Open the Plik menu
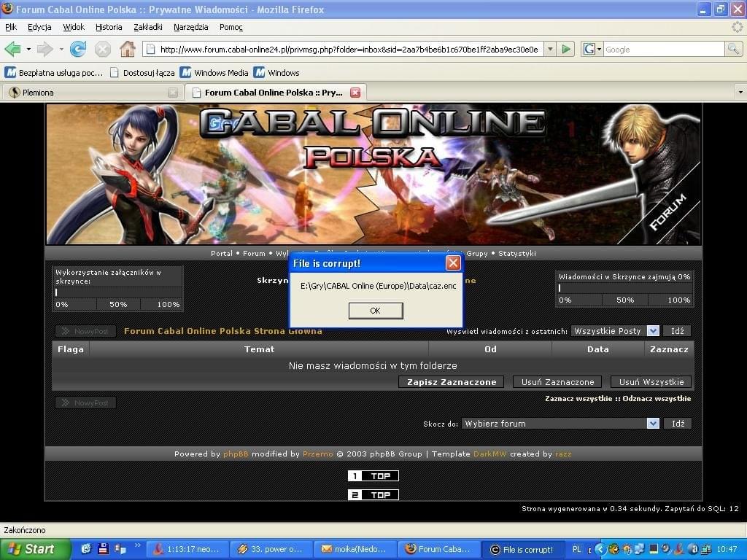Image resolution: width=747 pixels, height=560 pixels. 11,27
